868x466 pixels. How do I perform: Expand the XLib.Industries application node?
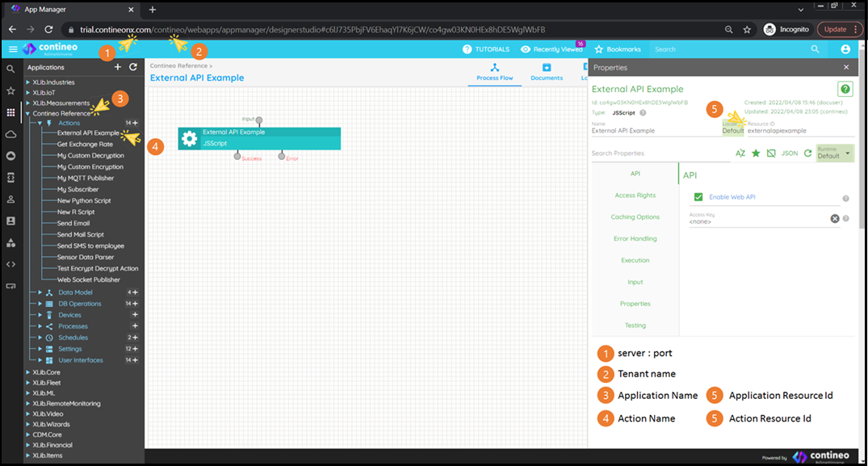28,82
